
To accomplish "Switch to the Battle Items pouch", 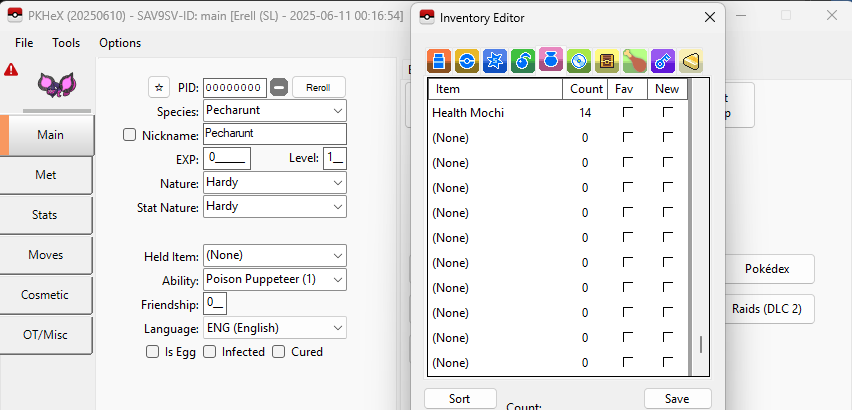I will pyautogui.click(x=493, y=62).
